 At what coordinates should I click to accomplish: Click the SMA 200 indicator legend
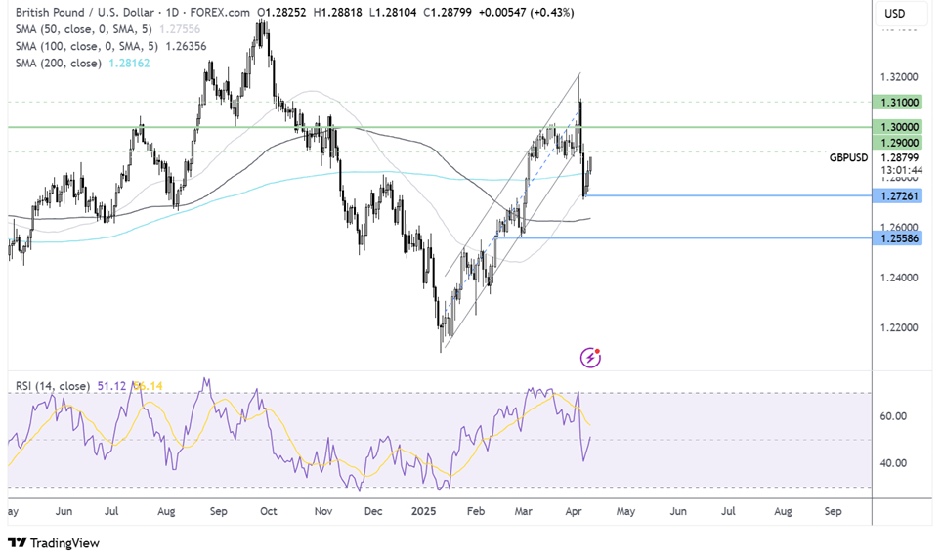tap(82, 64)
